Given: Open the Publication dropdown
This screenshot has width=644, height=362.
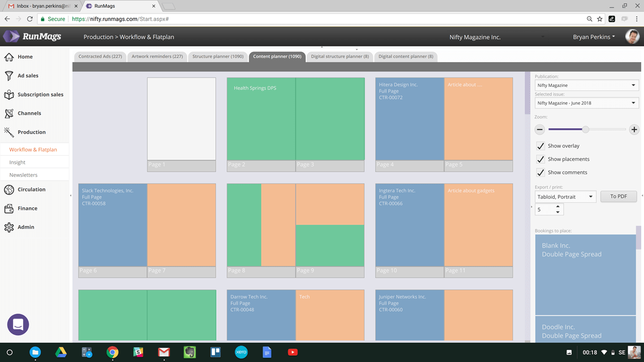Looking at the screenshot, I should pyautogui.click(x=586, y=85).
